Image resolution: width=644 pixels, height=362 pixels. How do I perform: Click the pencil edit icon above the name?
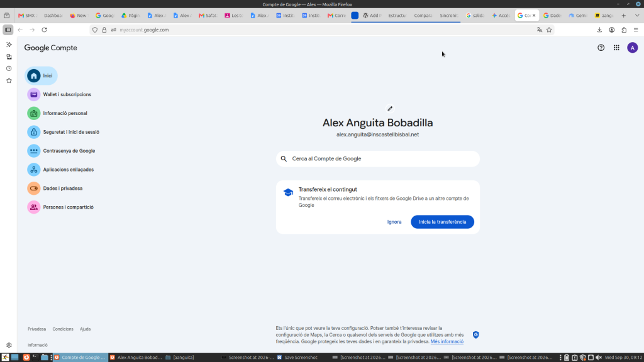(390, 109)
